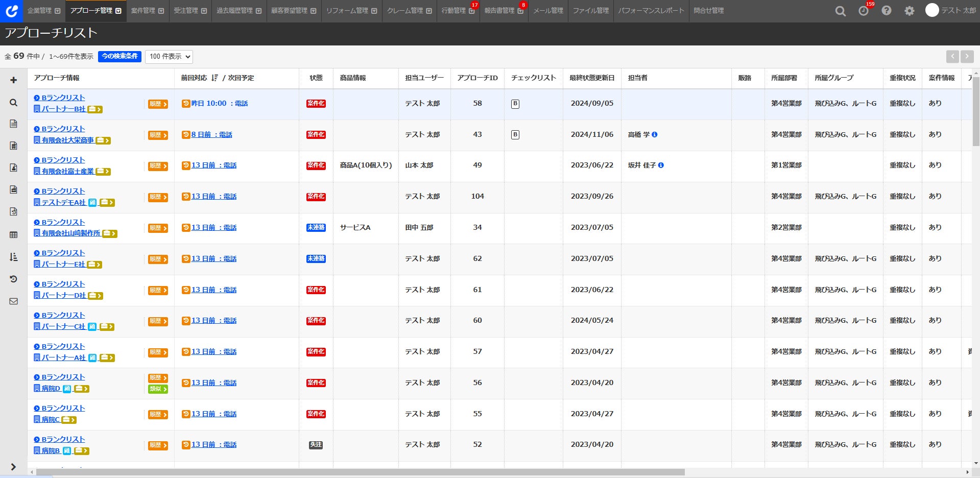The width and height of the screenshot is (980, 478).
Task: Open the アプローチ管理 menu tab
Action: tap(95, 11)
